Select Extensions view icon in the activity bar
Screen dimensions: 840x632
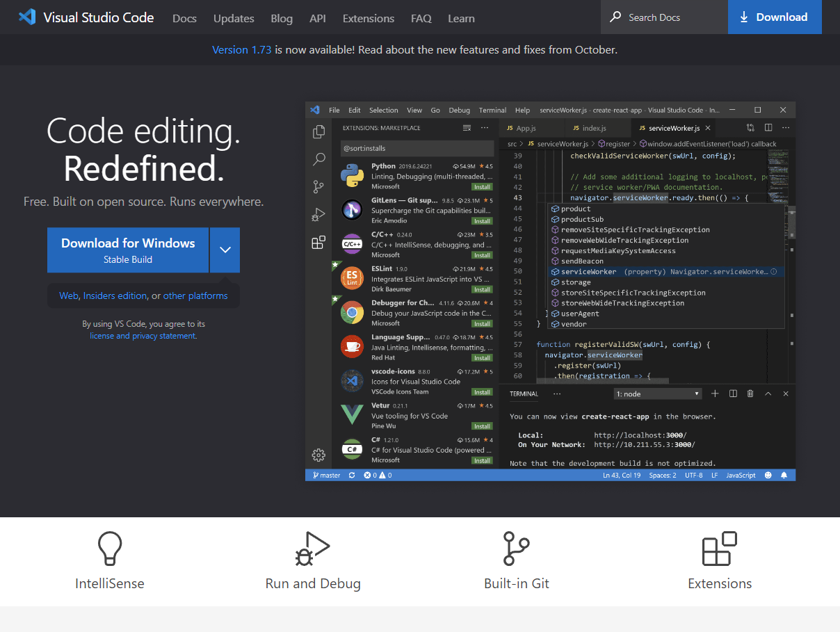click(319, 242)
